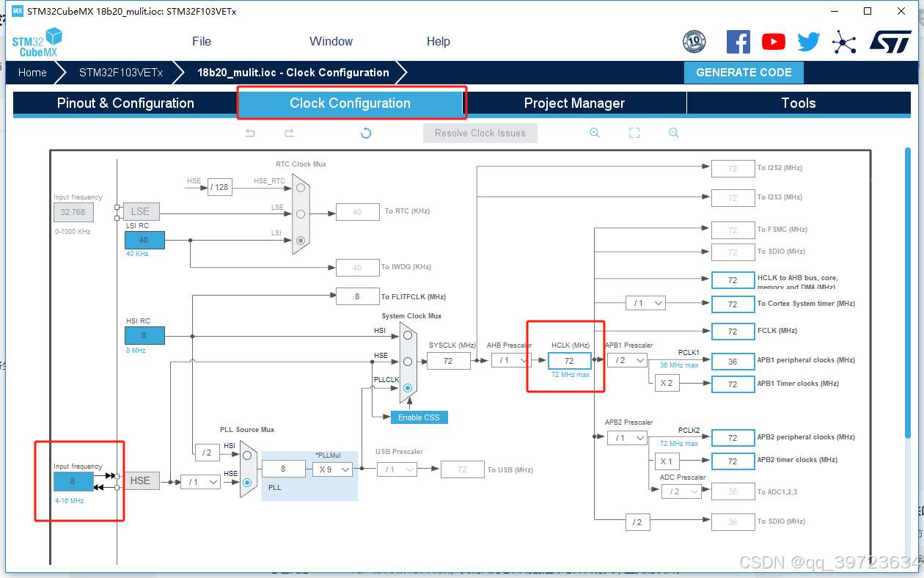
Task: Zoom out of the clock diagram
Action: point(673,133)
